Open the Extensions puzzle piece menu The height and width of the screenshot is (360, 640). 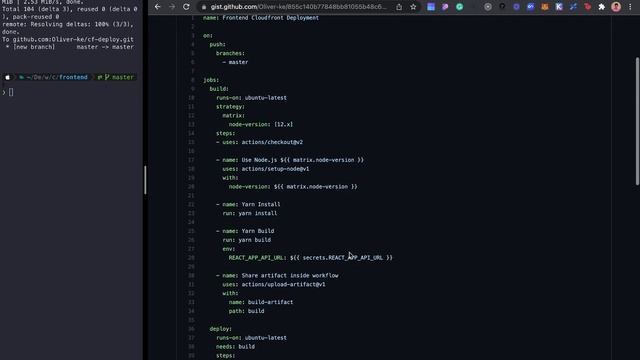coord(602,7)
